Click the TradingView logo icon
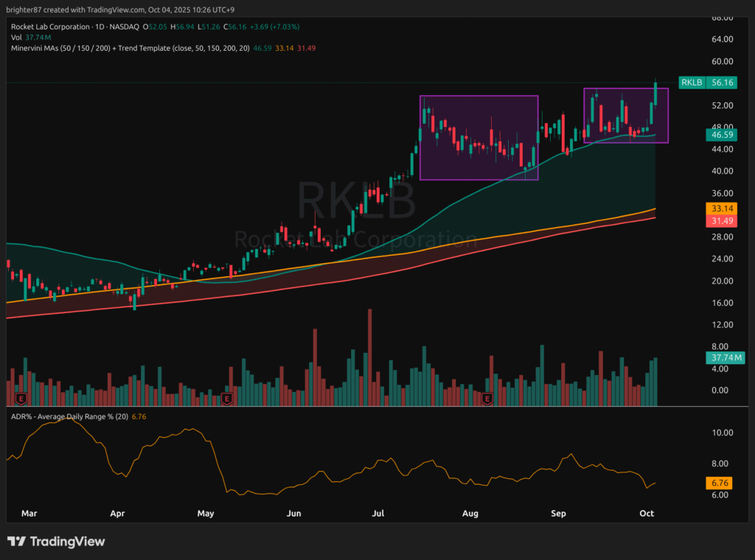The image size is (755, 560). pos(18,542)
